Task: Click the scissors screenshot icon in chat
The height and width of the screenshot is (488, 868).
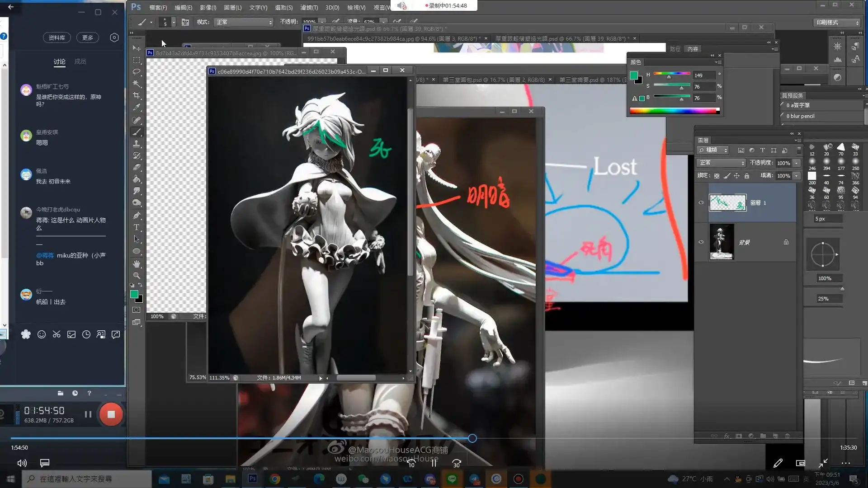Action: click(x=57, y=334)
